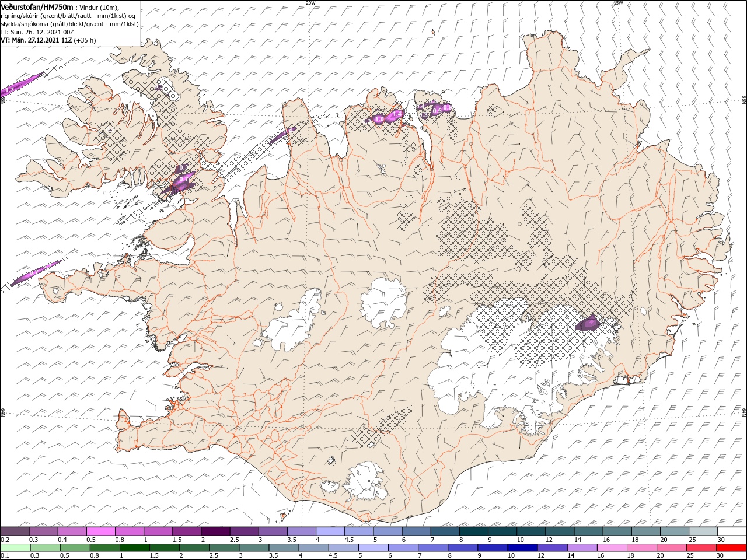Pick the bright red lower-row swatch at 30
Viewport: 747px width, 560px height.
pos(731,547)
